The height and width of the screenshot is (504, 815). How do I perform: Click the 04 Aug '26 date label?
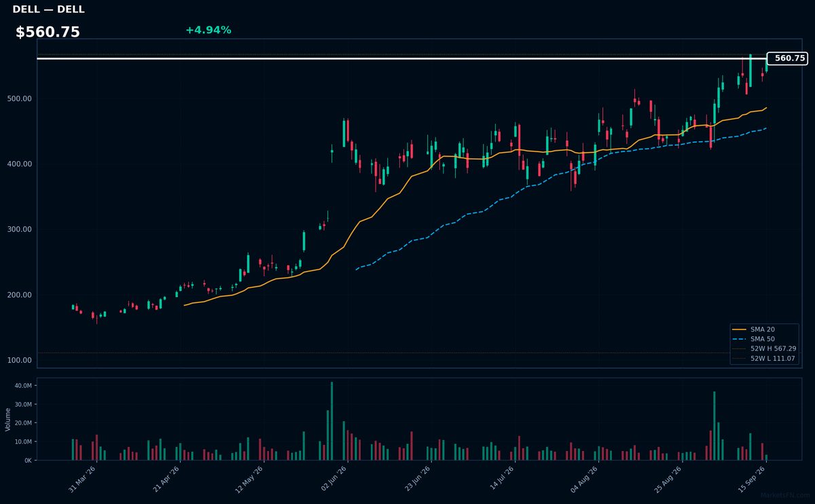585,480
